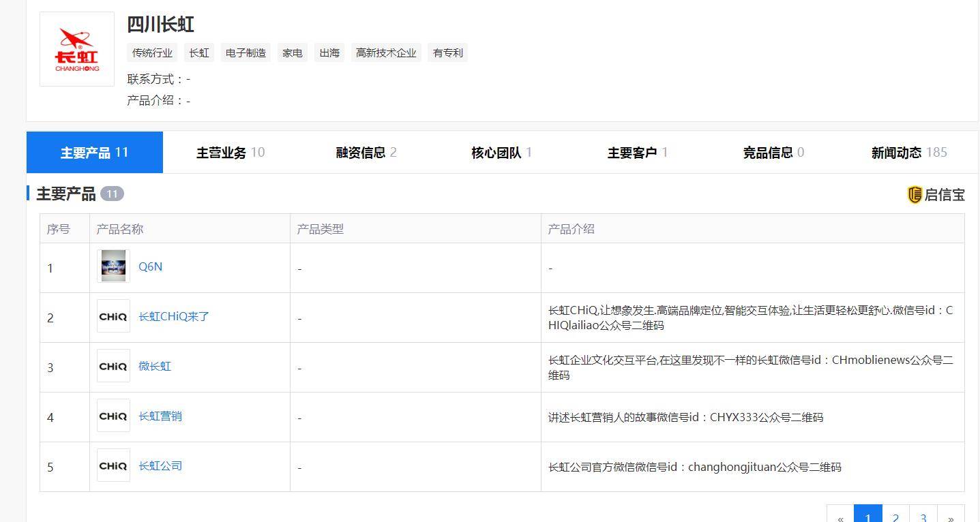The image size is (980, 522).
Task: Open the 主要客户 tab
Action: (x=630, y=152)
